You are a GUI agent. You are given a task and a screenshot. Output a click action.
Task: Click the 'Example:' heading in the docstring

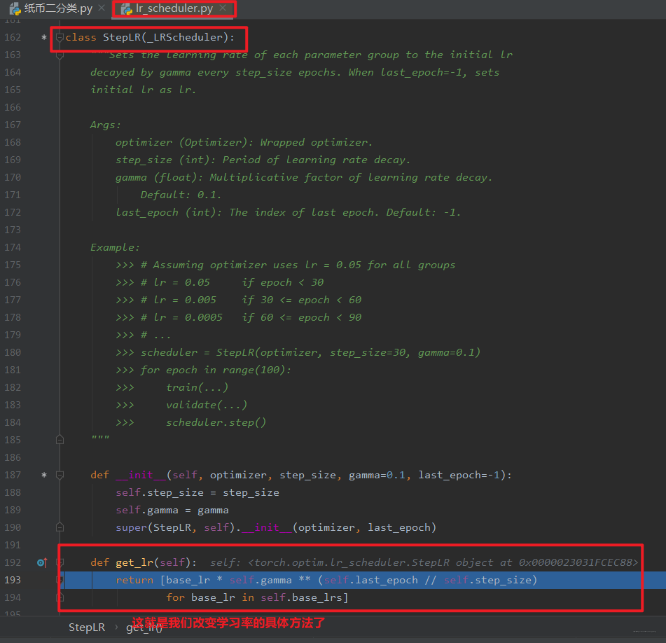point(115,248)
